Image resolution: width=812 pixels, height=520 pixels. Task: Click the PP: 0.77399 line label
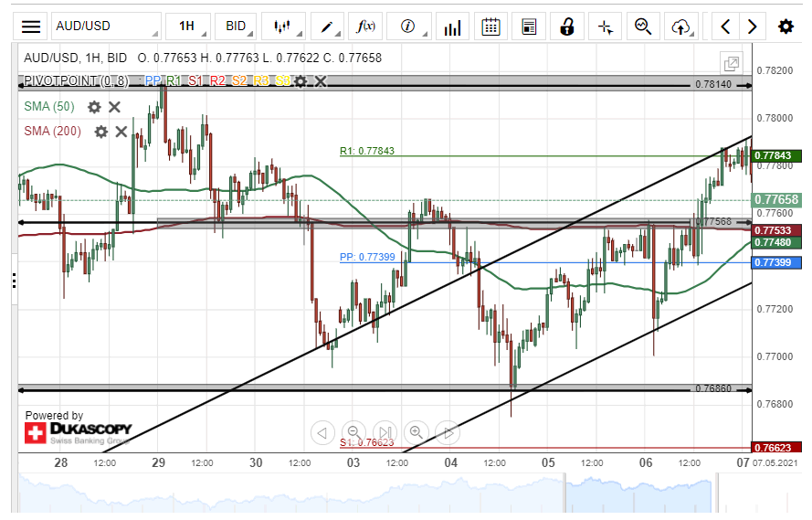coord(367,257)
